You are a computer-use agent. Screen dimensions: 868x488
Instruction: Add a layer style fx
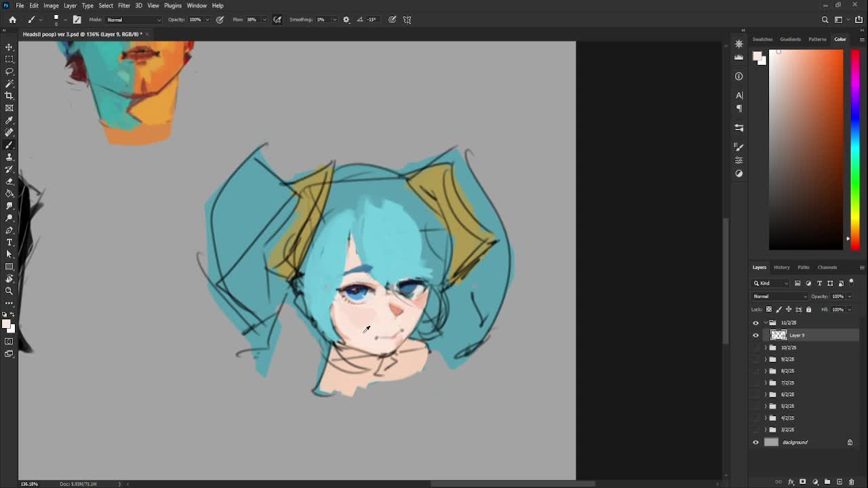click(790, 482)
